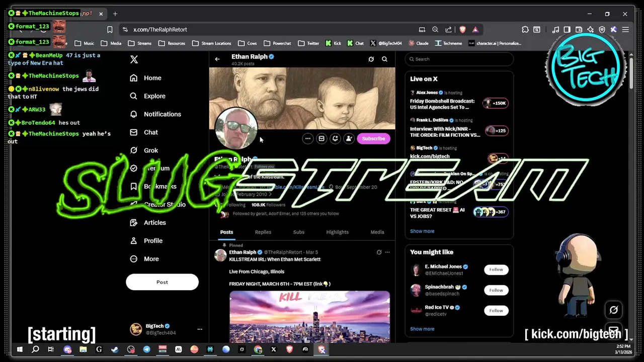
Task: Open Frank L. DeSilva interview broadcast
Action: [x=459, y=128]
